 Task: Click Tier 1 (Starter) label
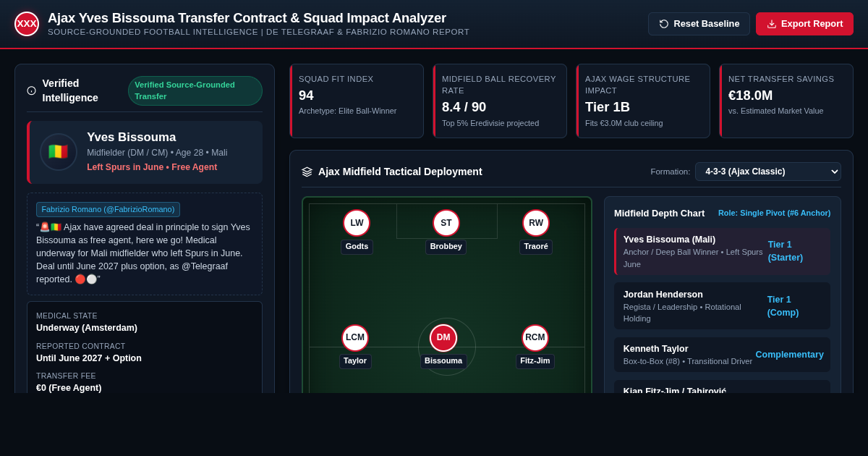click(786, 251)
